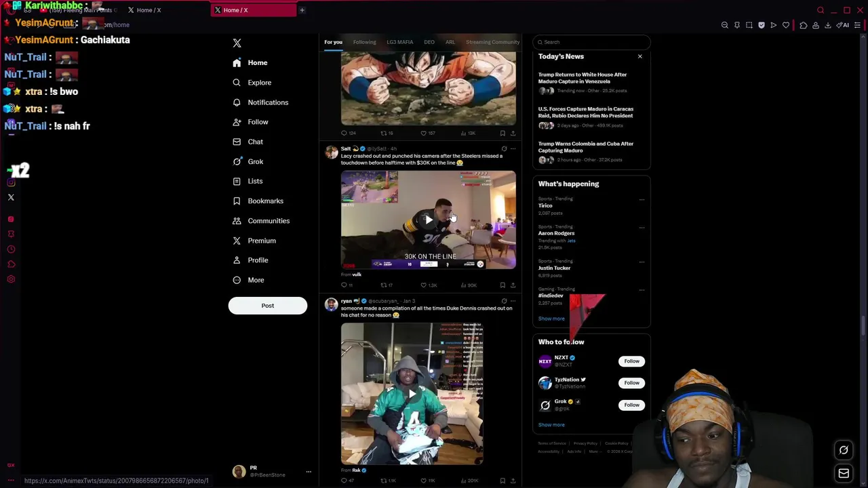The image size is (868, 488).
Task: Close the Today's News panel
Action: (639, 56)
